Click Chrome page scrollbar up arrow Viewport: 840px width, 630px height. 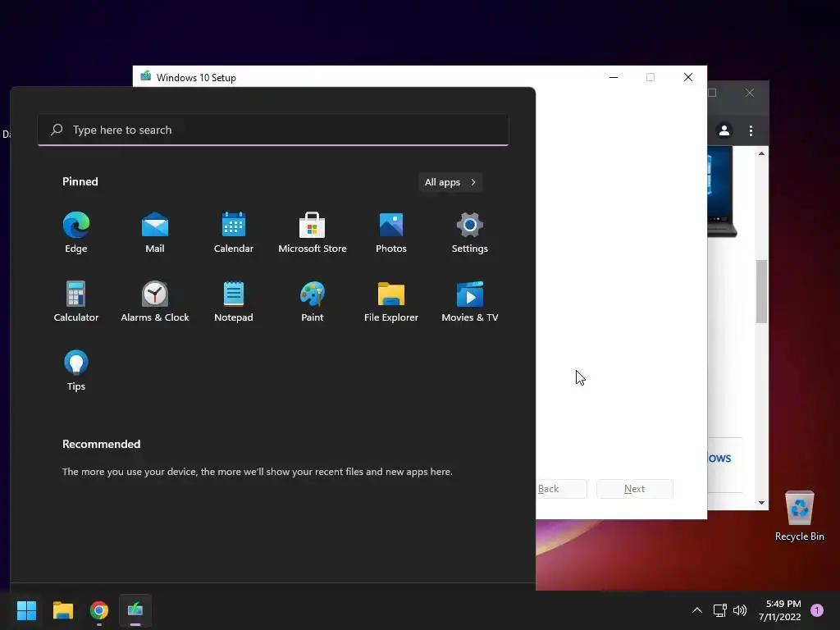tap(761, 153)
